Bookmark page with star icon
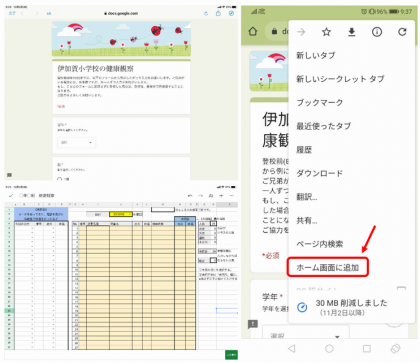Screen dimensions: 420x363 (x=326, y=32)
